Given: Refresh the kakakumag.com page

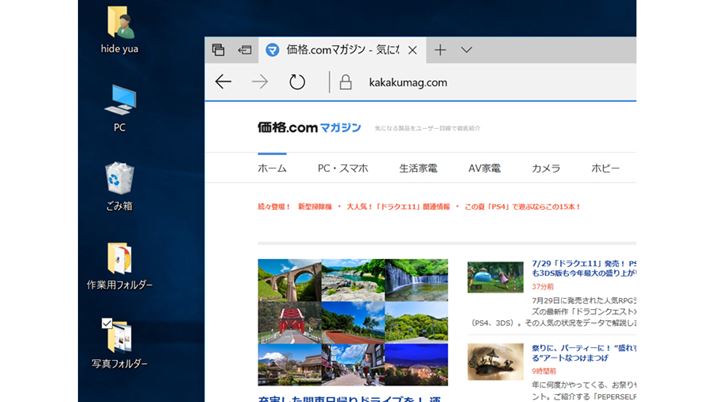Looking at the screenshot, I should pyautogui.click(x=297, y=82).
